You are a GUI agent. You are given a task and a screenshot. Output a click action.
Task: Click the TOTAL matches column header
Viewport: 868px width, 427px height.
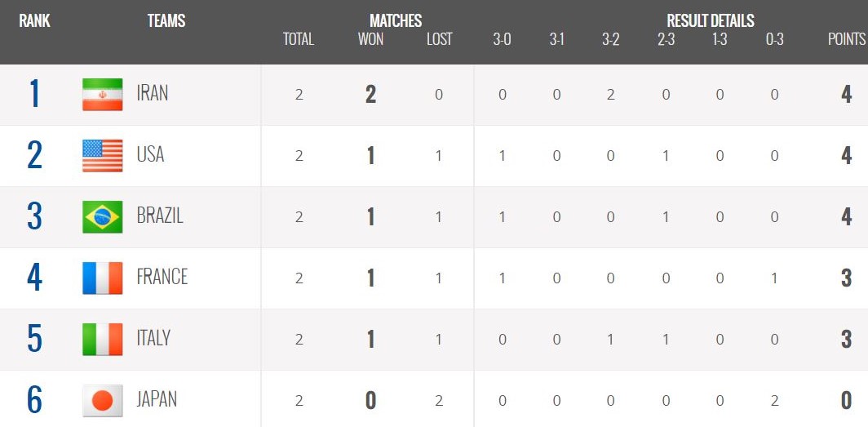299,39
